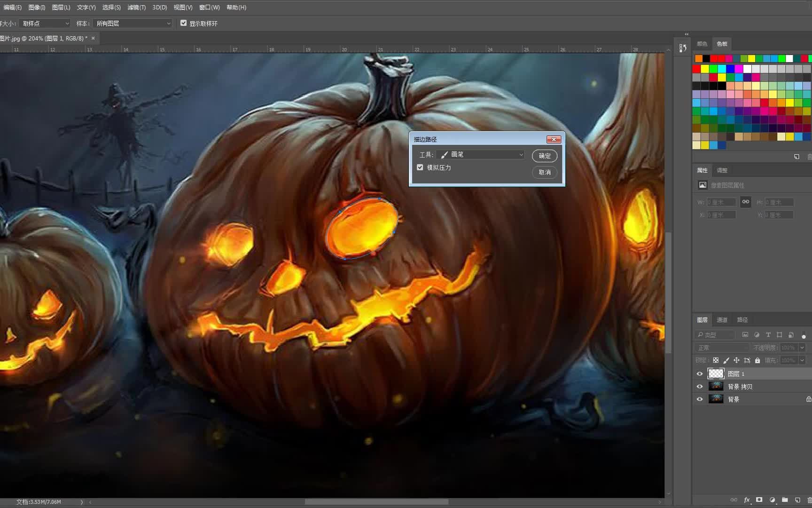Lock all layer attributes with padlock
Screen dimensions: 812x508
(757, 360)
